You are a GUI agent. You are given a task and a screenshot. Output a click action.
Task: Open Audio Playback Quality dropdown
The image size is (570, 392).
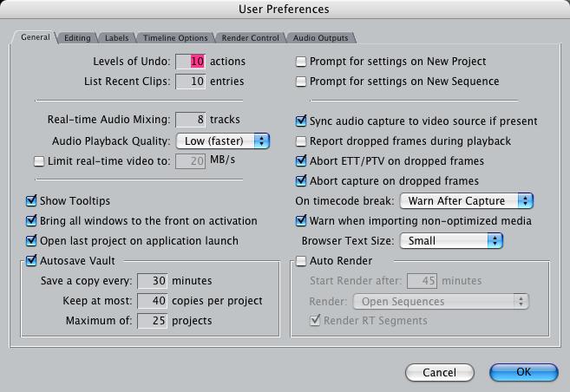223,141
